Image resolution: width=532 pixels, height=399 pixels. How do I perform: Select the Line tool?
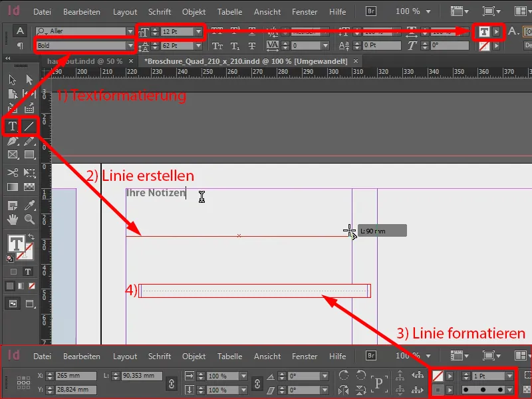29,126
